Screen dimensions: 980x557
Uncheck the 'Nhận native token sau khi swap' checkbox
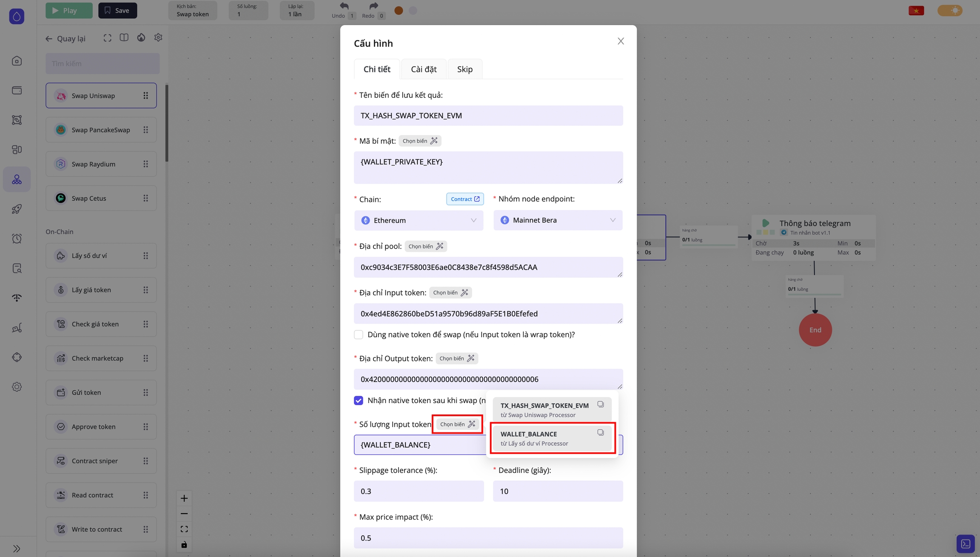[359, 401]
